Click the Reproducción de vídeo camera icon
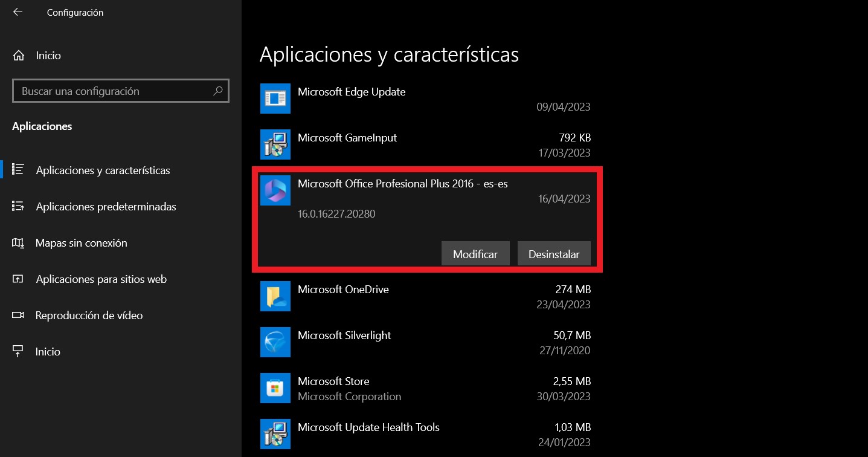The height and width of the screenshot is (457, 868). (18, 315)
